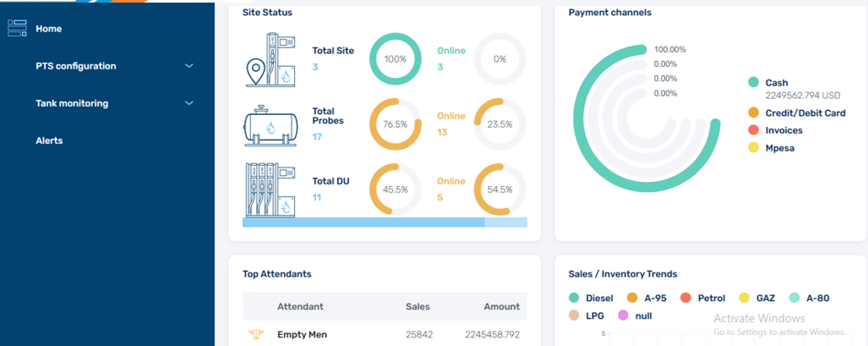Viewport: 868px width, 346px height.
Task: Click the Total Site 100% donut chart
Action: pos(396,59)
